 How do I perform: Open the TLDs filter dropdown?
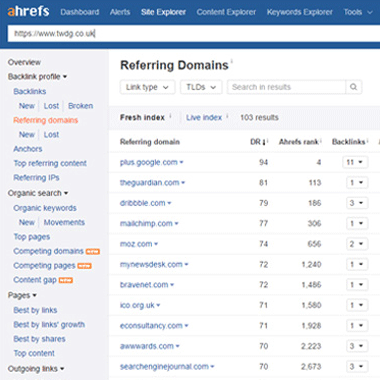click(201, 87)
